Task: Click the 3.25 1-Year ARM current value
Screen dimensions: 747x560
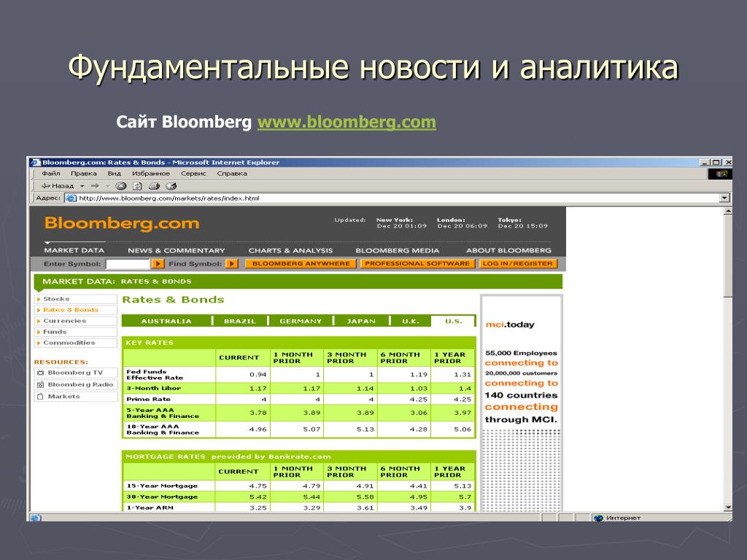Action: pyautogui.click(x=258, y=507)
